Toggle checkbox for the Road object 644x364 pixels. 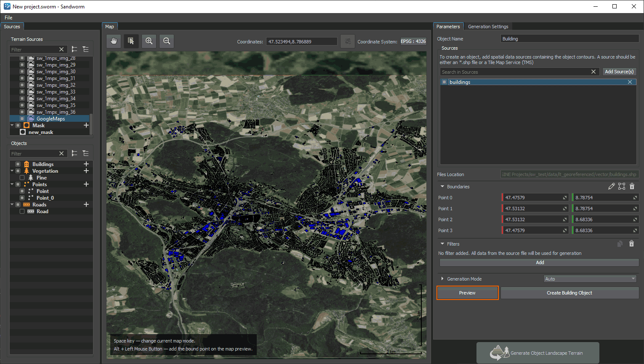pyautogui.click(x=22, y=211)
